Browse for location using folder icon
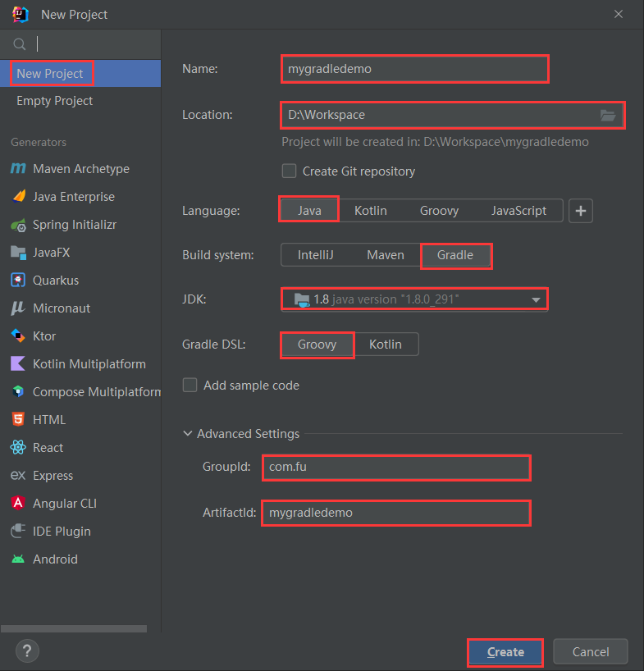Screen dimensions: 644x671 click(608, 115)
